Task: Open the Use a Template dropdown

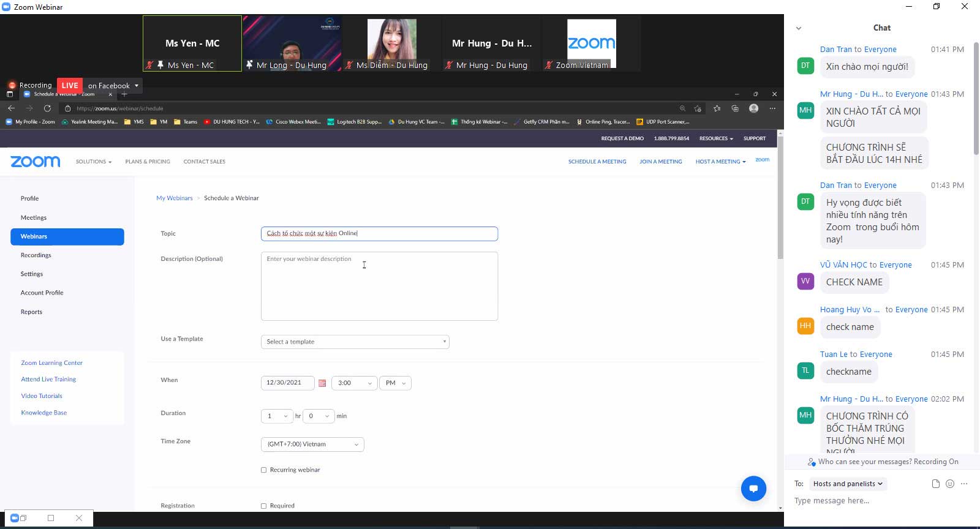Action: tap(355, 342)
